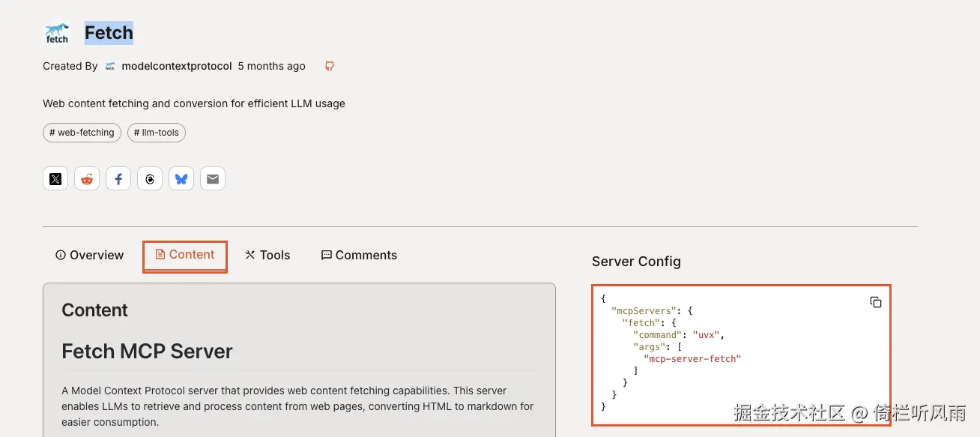
Task: Click the Content section heading
Action: point(94,310)
